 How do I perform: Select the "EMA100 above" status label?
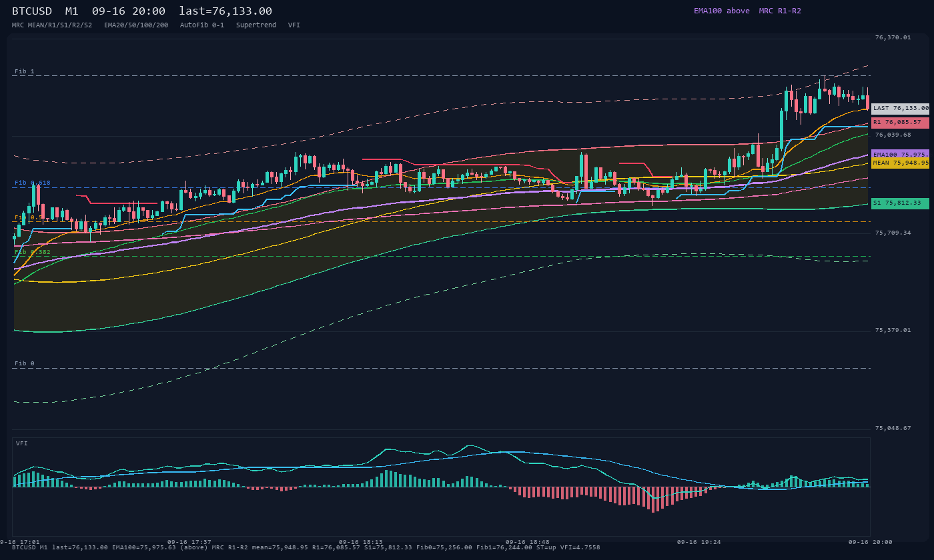coord(721,11)
